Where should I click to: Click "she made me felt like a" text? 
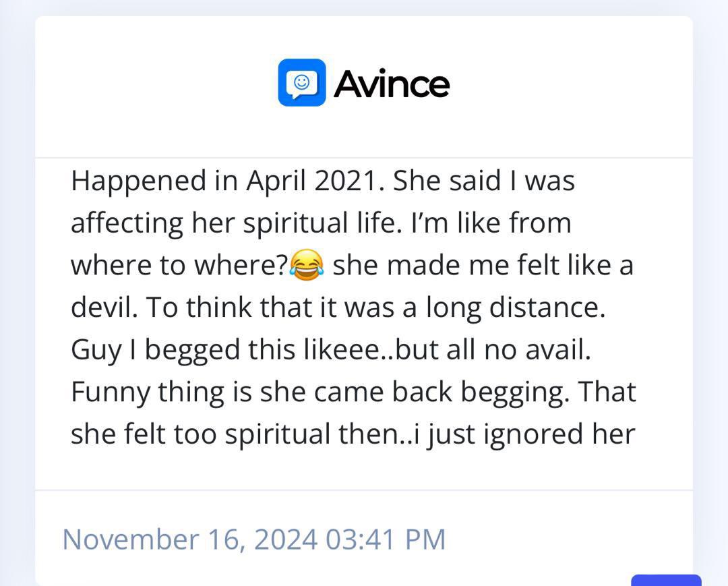(483, 266)
